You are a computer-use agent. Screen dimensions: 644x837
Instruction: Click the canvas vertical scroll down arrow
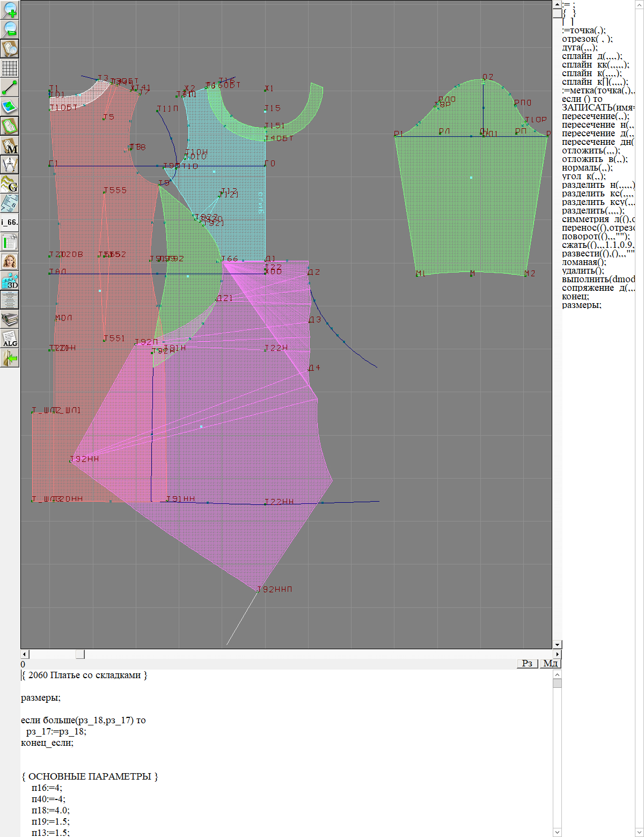point(557,644)
